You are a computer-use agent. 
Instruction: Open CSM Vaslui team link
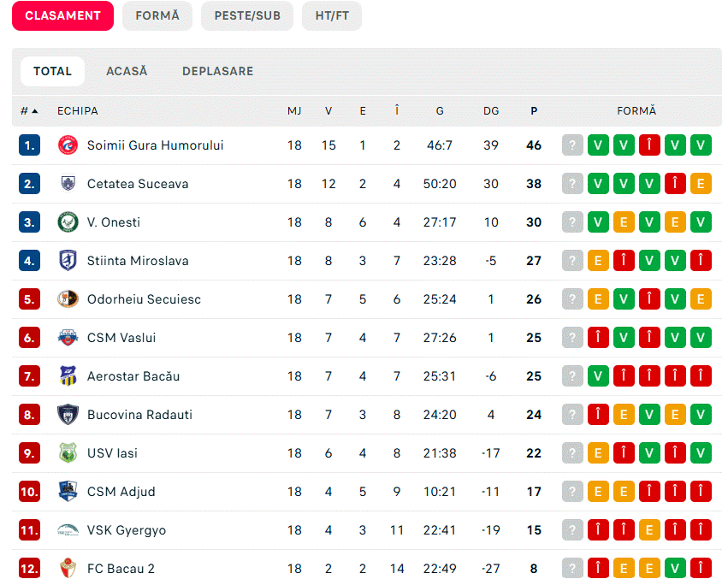121,338
